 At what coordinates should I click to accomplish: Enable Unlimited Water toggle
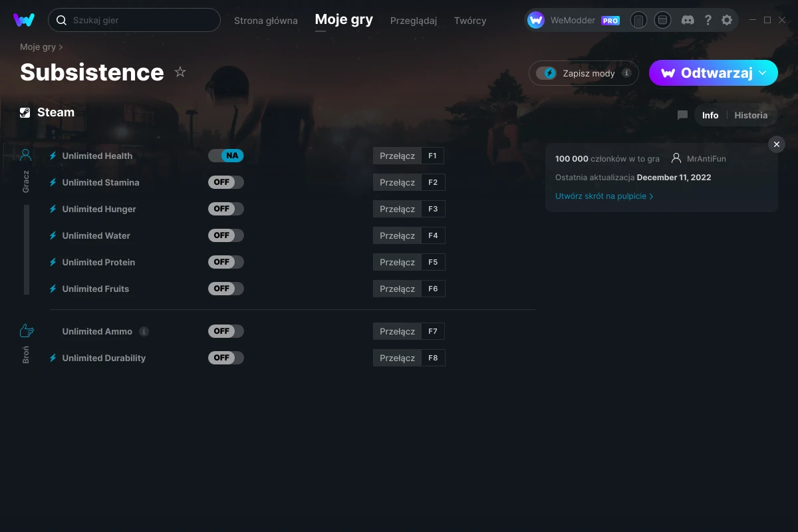tap(226, 235)
